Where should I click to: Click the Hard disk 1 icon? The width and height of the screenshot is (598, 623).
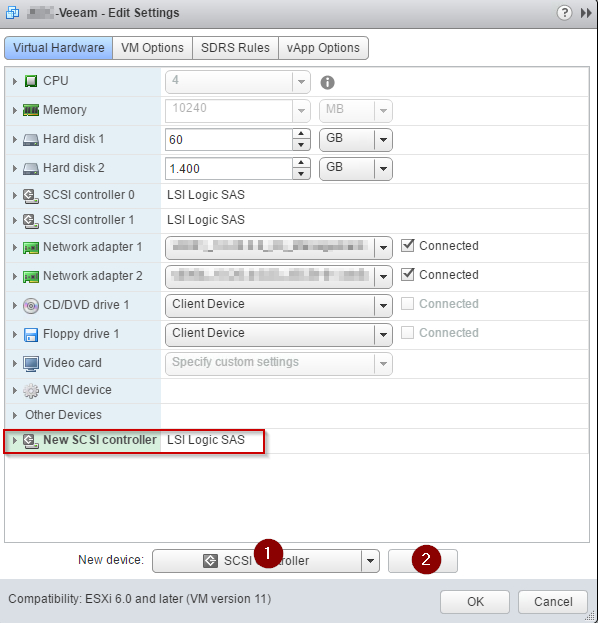pos(31,139)
